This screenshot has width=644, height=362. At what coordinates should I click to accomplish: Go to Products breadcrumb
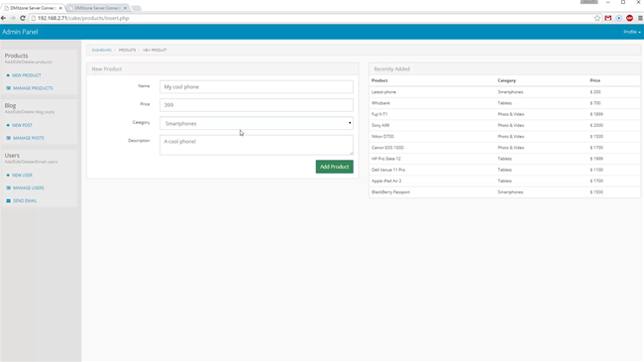point(127,50)
